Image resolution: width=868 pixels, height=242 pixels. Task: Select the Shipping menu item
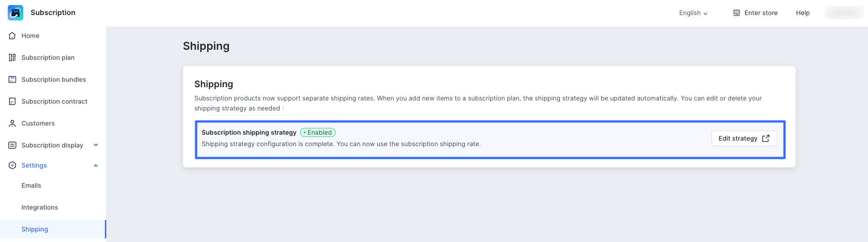pyautogui.click(x=35, y=229)
